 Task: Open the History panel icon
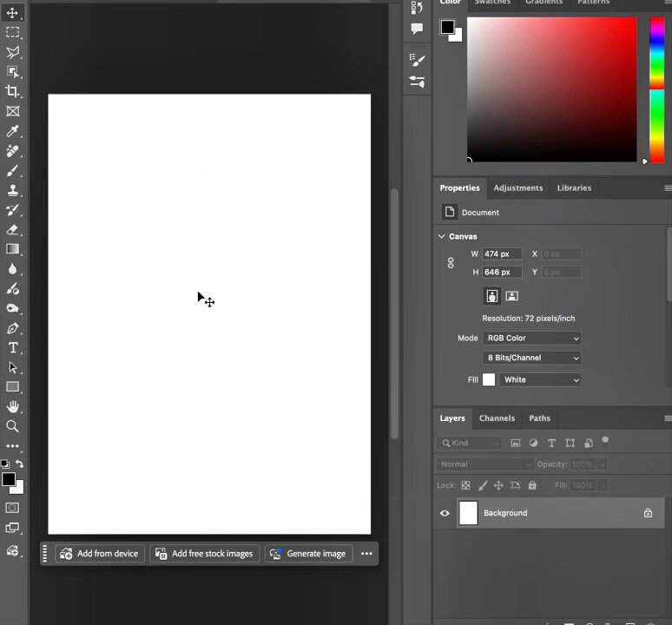coord(417,7)
